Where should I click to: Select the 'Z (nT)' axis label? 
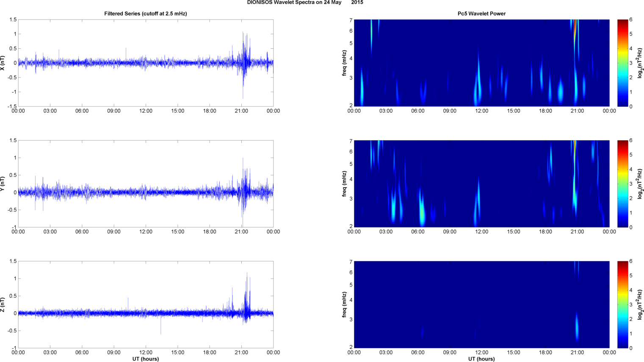(3, 304)
